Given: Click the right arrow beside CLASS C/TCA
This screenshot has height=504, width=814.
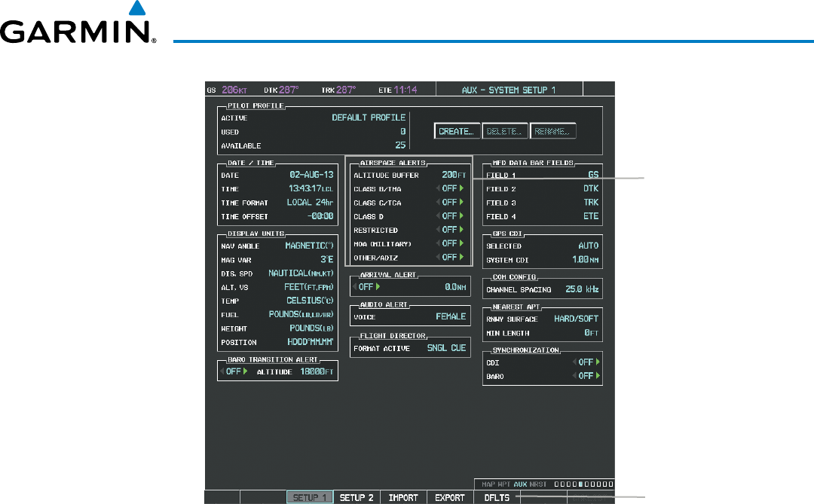Looking at the screenshot, I should coord(461,203).
